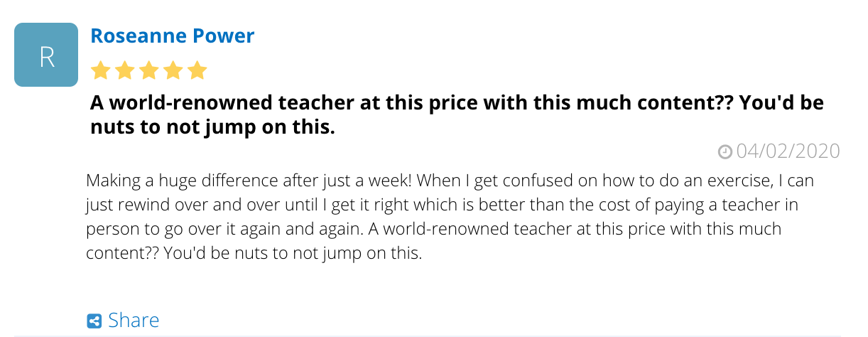Click the fourth gold star

(173, 70)
